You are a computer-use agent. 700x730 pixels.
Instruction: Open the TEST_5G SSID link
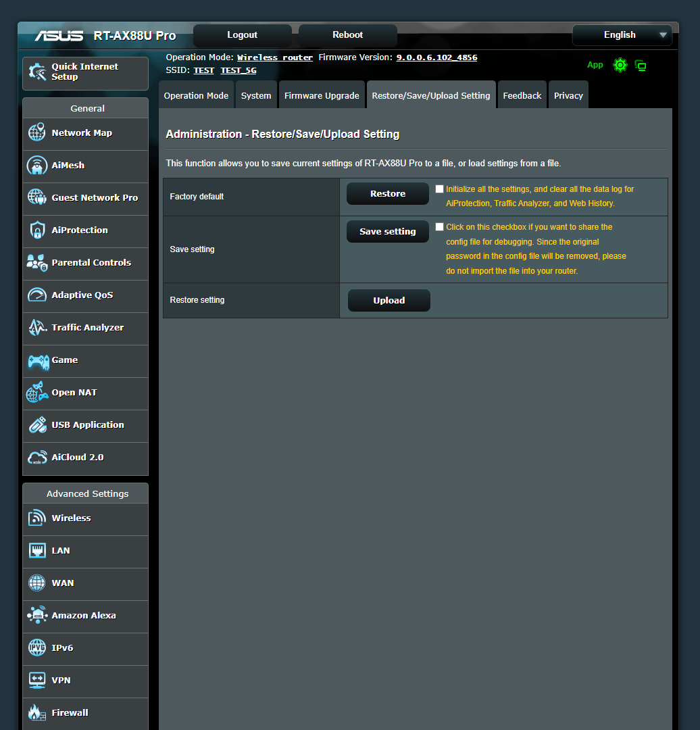tap(239, 70)
